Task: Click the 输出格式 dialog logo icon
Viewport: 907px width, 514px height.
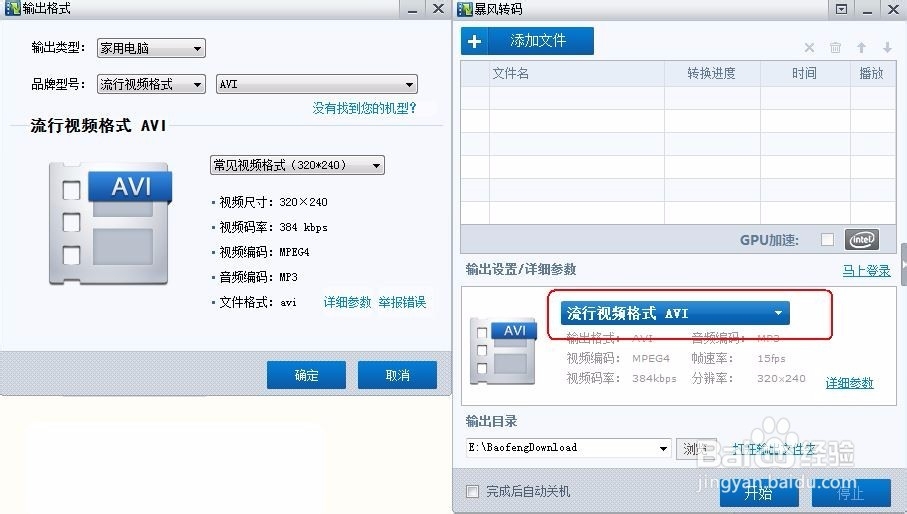Action: coord(13,9)
